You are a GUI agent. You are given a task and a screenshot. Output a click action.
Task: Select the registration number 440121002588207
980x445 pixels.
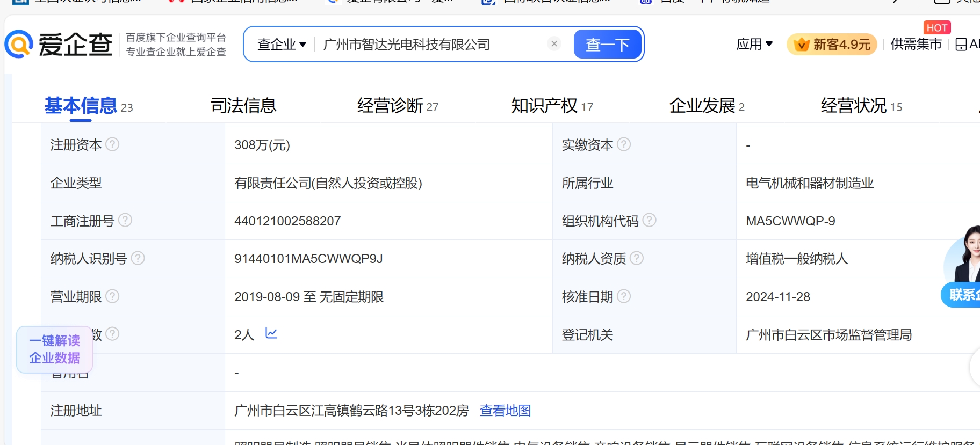(x=287, y=221)
